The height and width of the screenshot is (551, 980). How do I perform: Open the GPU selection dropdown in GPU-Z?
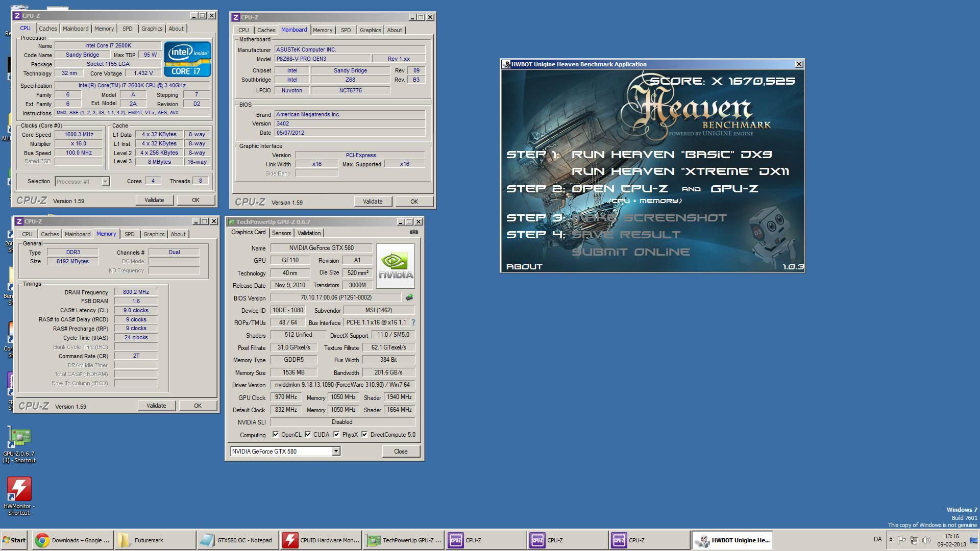(x=336, y=451)
